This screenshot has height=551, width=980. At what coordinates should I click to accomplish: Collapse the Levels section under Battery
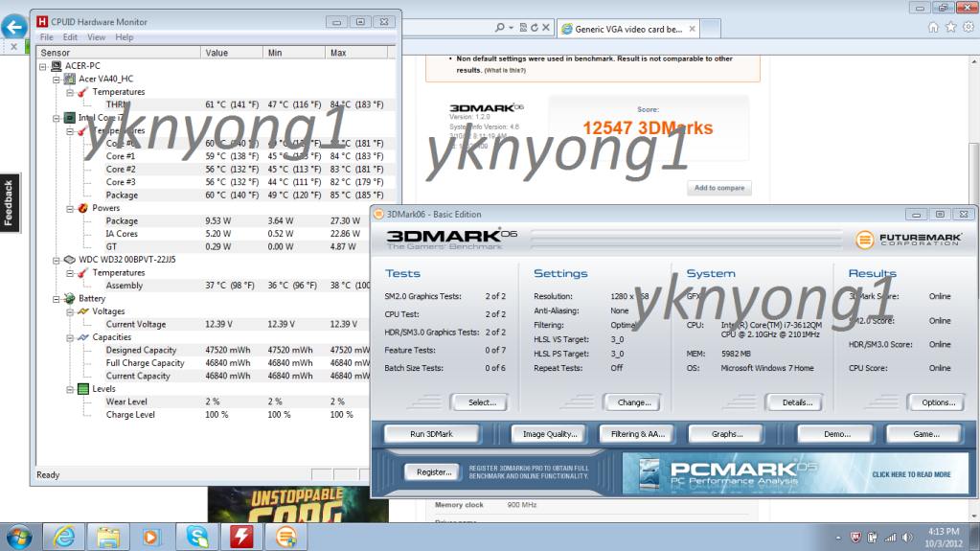tap(70, 389)
